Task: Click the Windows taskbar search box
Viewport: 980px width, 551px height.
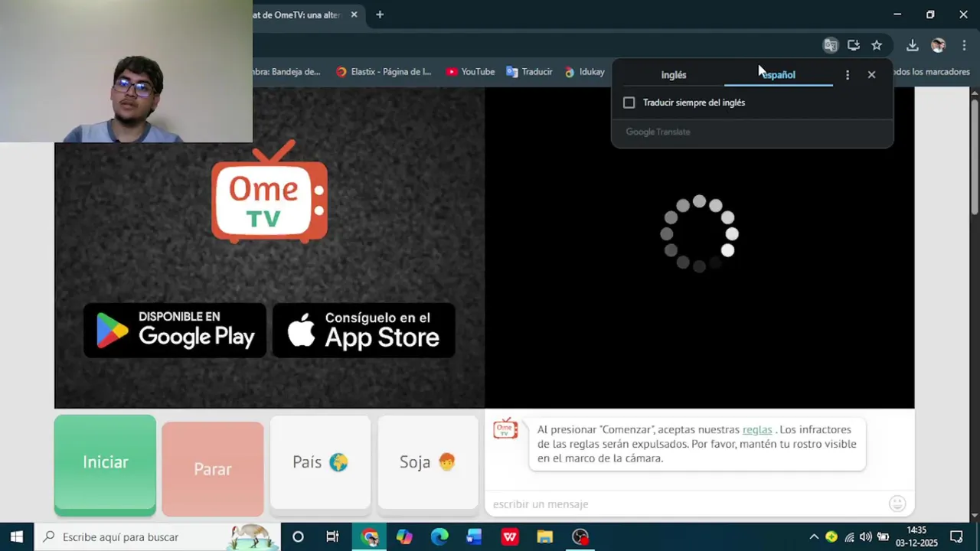Action: pyautogui.click(x=157, y=536)
